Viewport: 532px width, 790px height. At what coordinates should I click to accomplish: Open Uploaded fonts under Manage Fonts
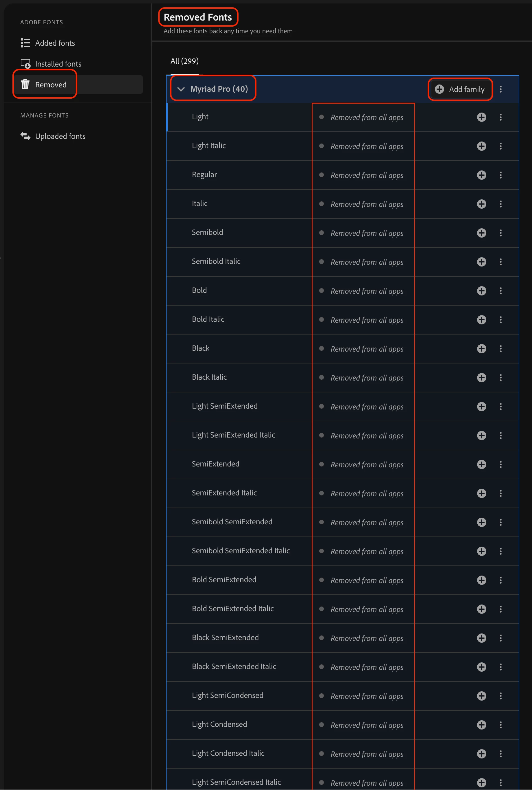click(53, 136)
